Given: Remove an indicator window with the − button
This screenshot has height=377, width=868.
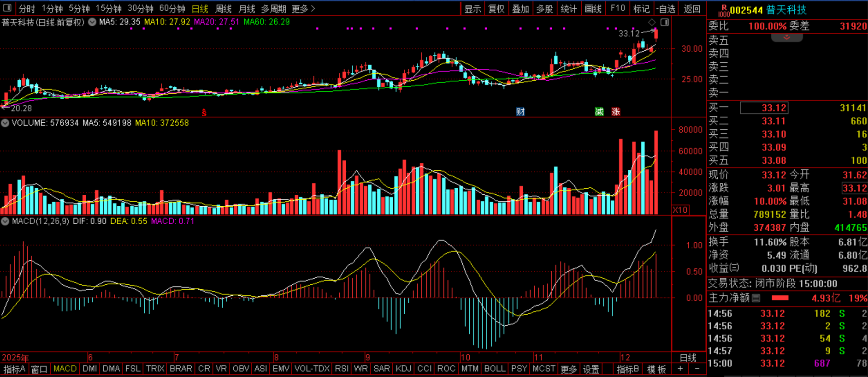Looking at the screenshot, I should pyautogui.click(x=697, y=369).
